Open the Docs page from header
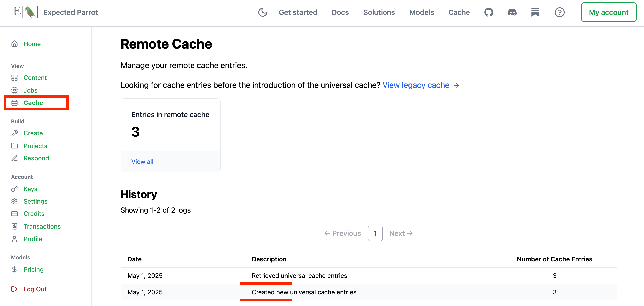 (340, 12)
